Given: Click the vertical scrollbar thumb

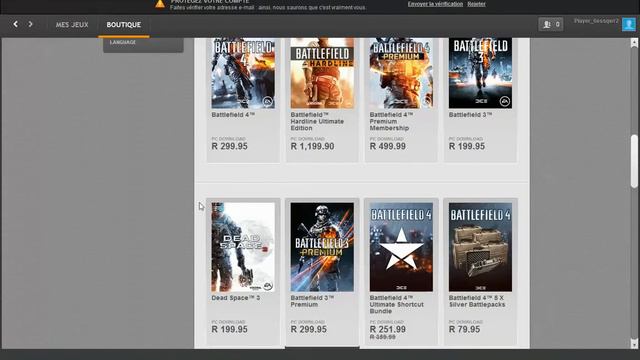Looking at the screenshot, I should click(x=634, y=161).
